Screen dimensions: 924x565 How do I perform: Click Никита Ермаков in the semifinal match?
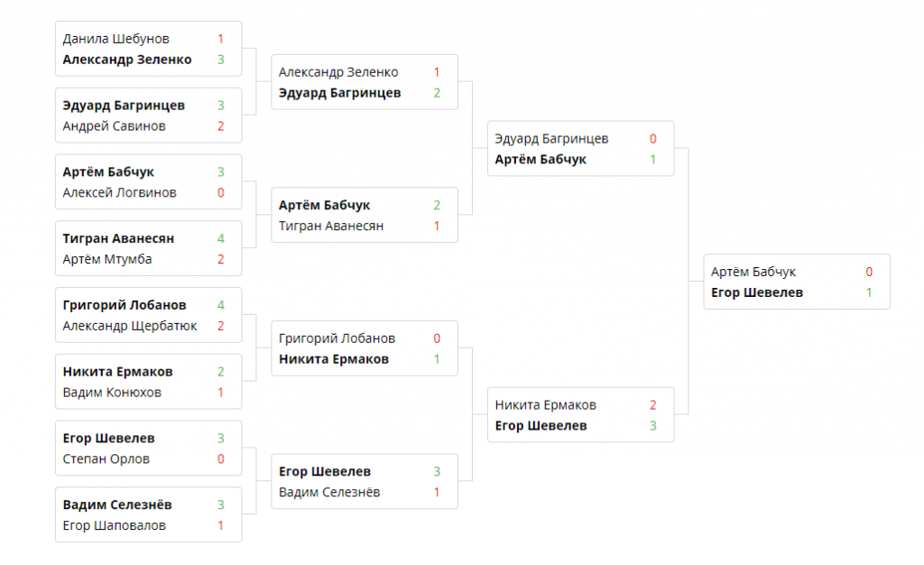point(545,405)
